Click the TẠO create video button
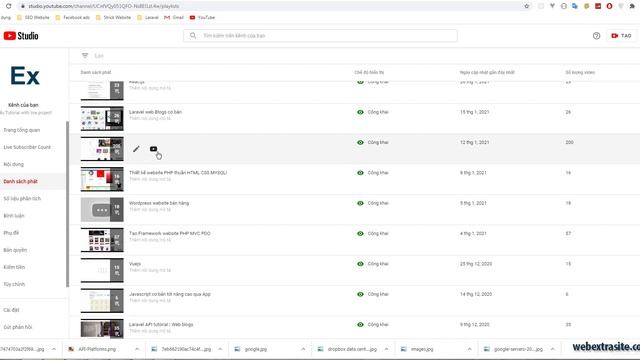The height and width of the screenshot is (360, 640). (x=621, y=36)
